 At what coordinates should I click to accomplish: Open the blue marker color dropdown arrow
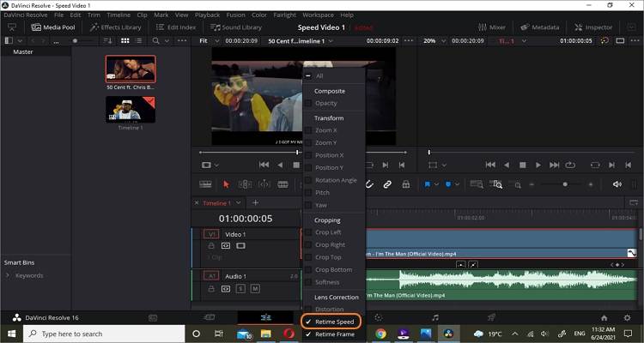pyautogui.click(x=457, y=184)
